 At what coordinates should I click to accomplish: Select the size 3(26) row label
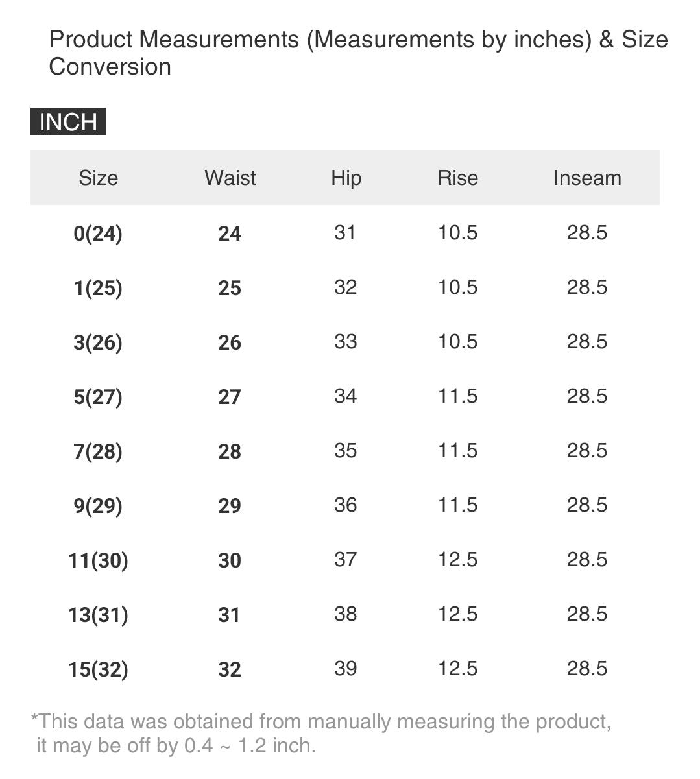(x=98, y=342)
